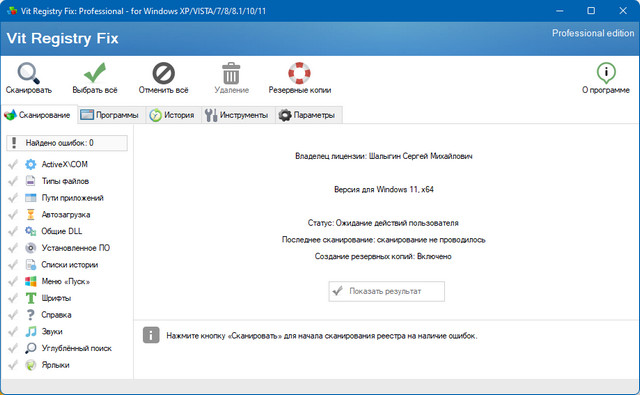Open Резервные копии lifebuoy icon
Viewport: 640px width, 395px height.
(x=299, y=73)
